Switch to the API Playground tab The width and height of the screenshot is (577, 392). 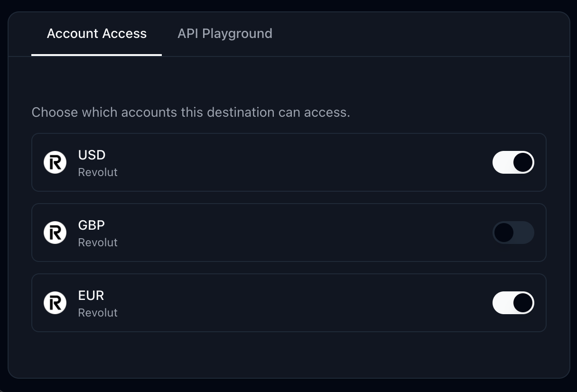click(225, 34)
